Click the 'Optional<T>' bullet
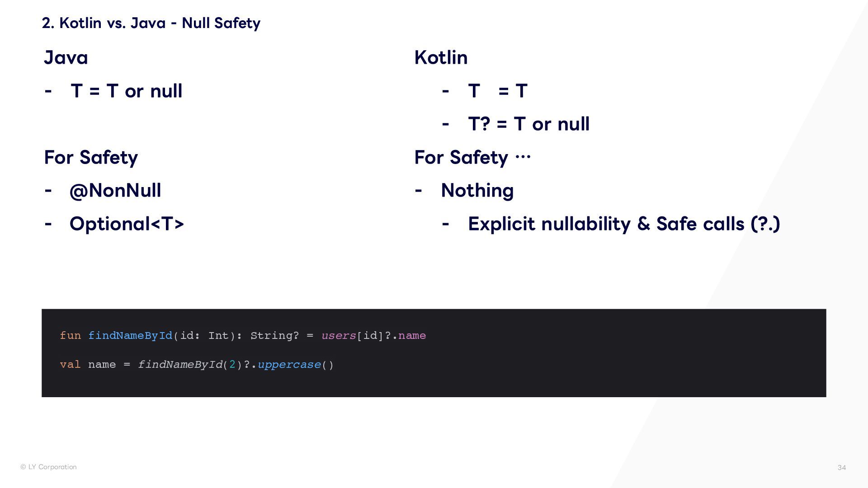868x488 pixels. pyautogui.click(x=127, y=224)
